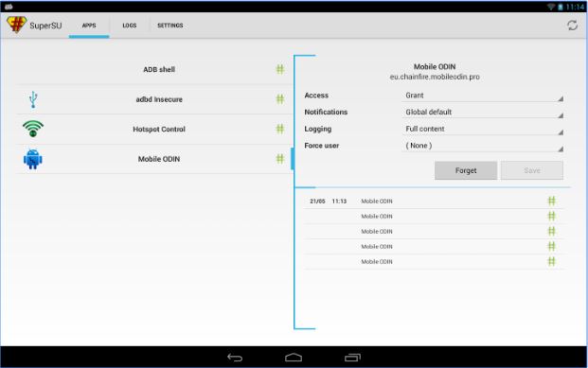Click the green hash icon for Hotspot Control
Image resolution: width=588 pixels, height=368 pixels.
pyautogui.click(x=280, y=129)
